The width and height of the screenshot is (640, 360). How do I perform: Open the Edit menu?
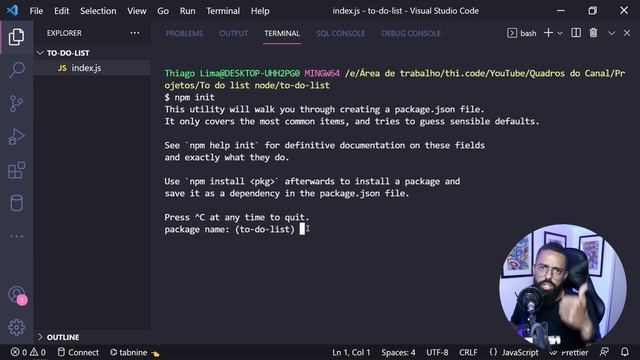[62, 11]
